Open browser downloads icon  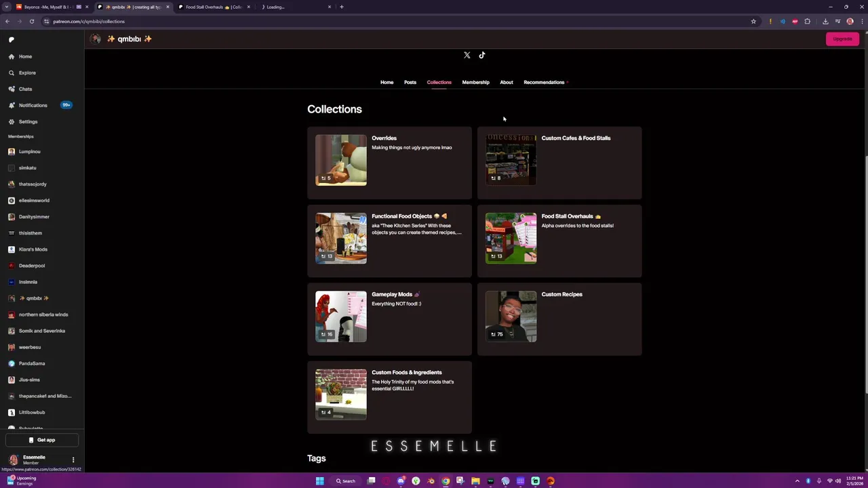click(x=825, y=21)
